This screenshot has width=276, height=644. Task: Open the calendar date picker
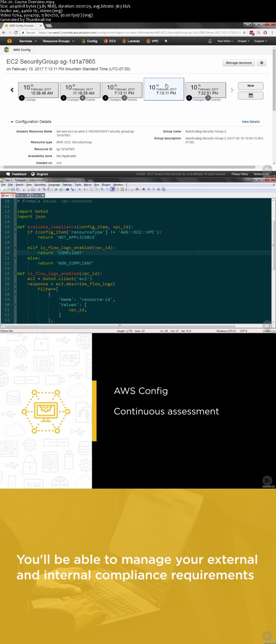[x=251, y=96]
